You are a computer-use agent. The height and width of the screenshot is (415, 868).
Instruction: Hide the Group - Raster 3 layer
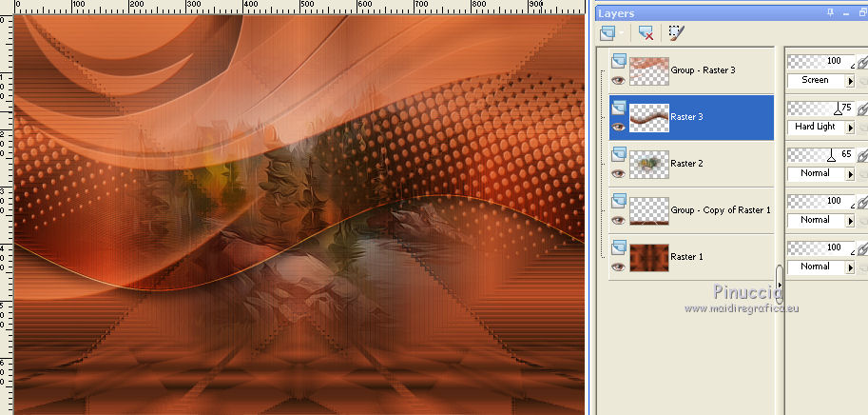click(x=618, y=80)
